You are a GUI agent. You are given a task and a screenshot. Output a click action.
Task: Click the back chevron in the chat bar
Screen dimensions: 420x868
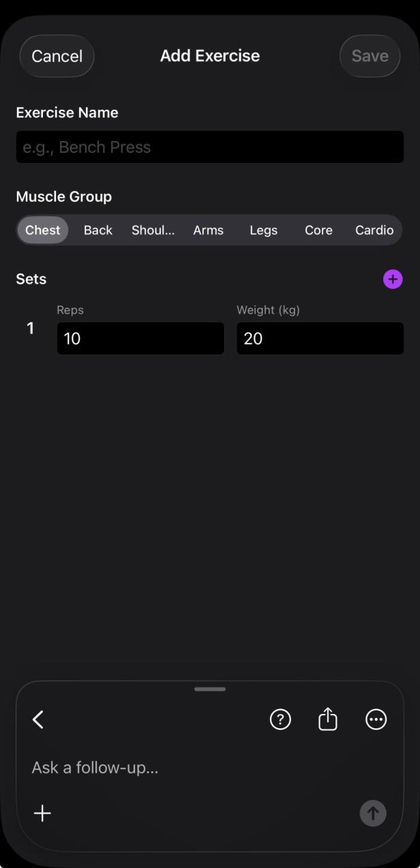tap(38, 719)
